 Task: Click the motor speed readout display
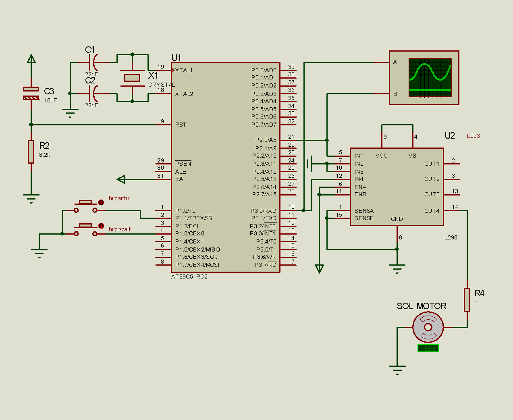click(428, 348)
